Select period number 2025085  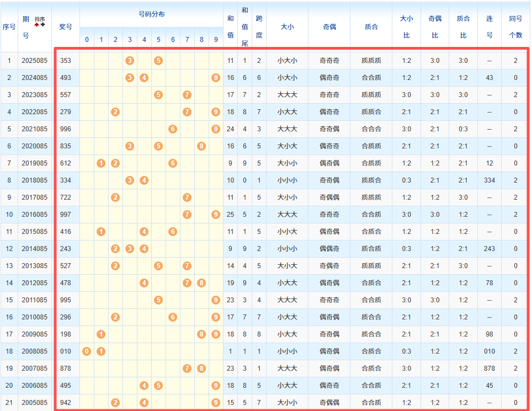pos(35,61)
